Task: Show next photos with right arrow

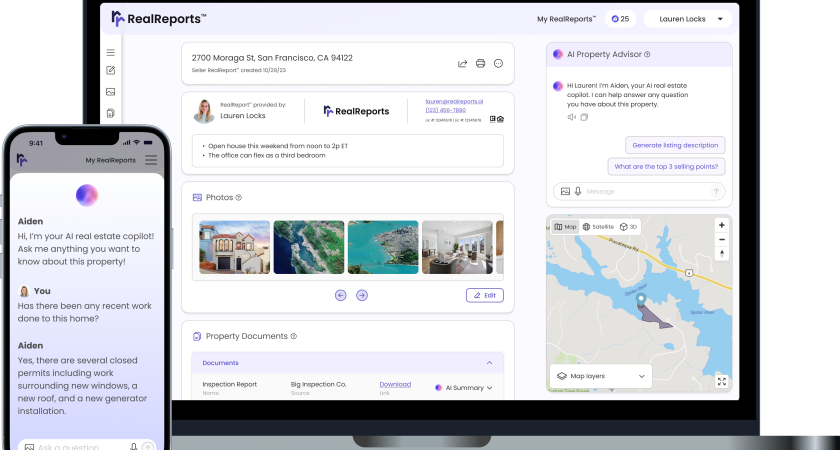Action: [362, 295]
